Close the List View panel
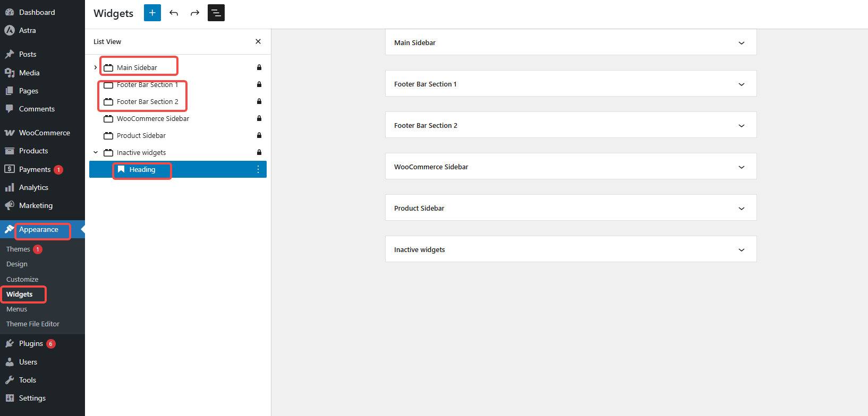Screen dimensions: 868x416 (258, 41)
